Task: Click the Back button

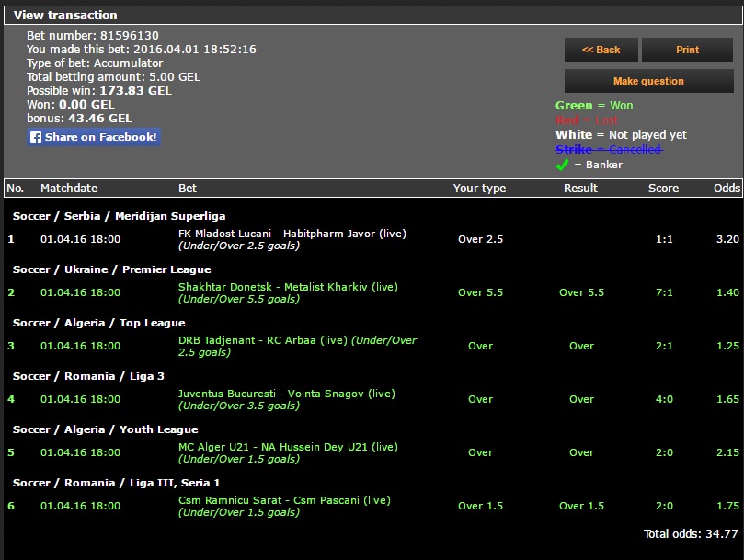Action: tap(600, 50)
